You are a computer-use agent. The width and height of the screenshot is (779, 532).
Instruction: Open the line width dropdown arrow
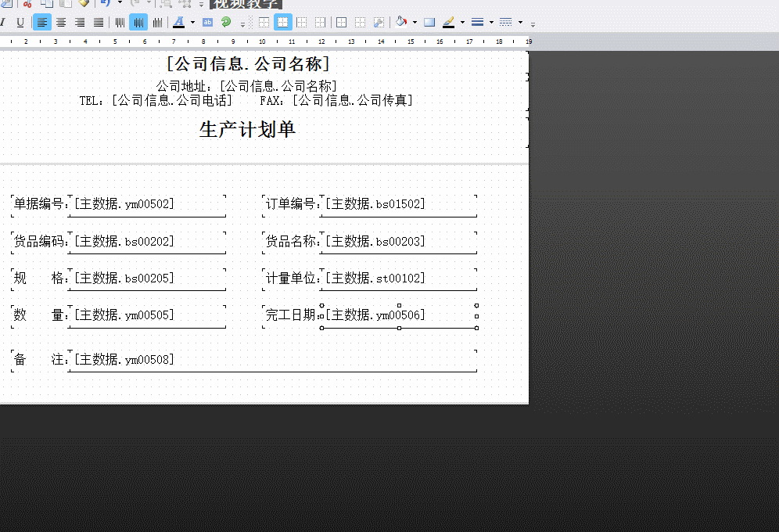tap(491, 22)
